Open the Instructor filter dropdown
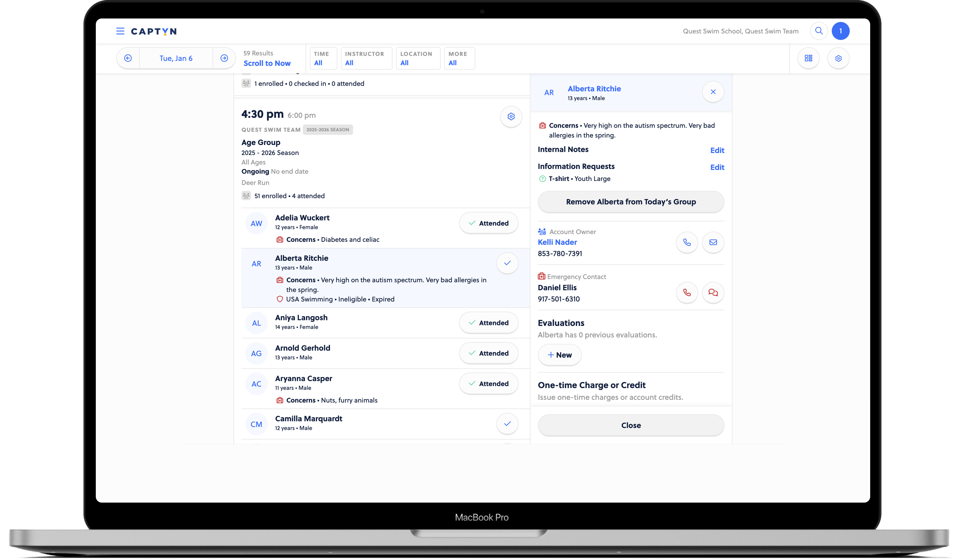Viewport: 958px width, 560px height. click(366, 59)
